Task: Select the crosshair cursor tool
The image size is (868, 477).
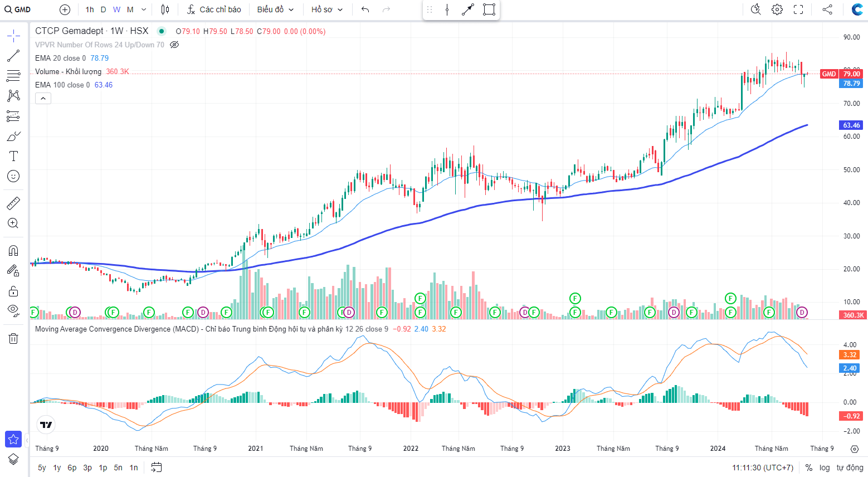Action: [13, 37]
